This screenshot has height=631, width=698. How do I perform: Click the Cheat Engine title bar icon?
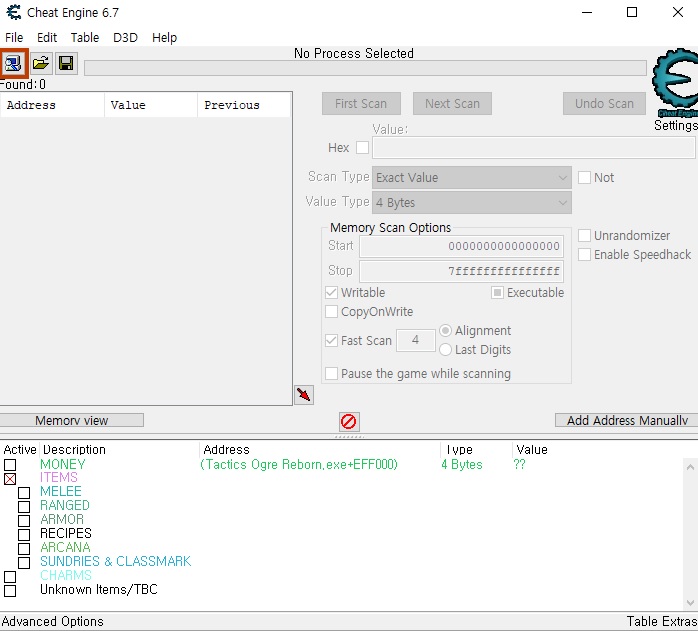tap(14, 12)
